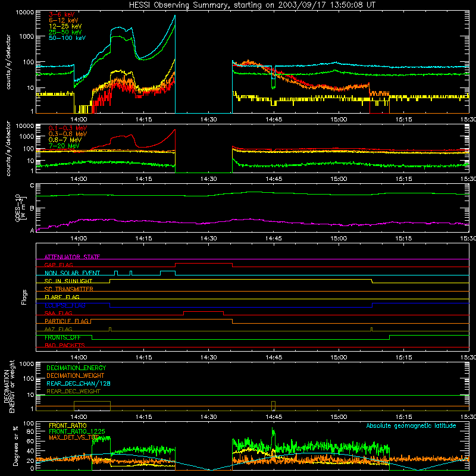Click the SC_TRANSMITTER flag label
This screenshot has width=476, height=476.
pos(68,289)
